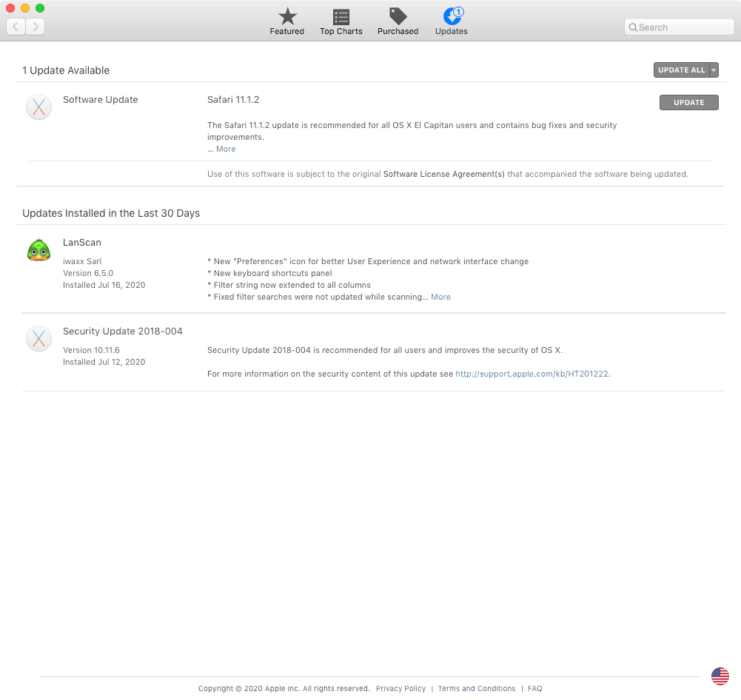Image resolution: width=741 pixels, height=700 pixels.
Task: Click the LanScan app icon
Action: [x=38, y=250]
